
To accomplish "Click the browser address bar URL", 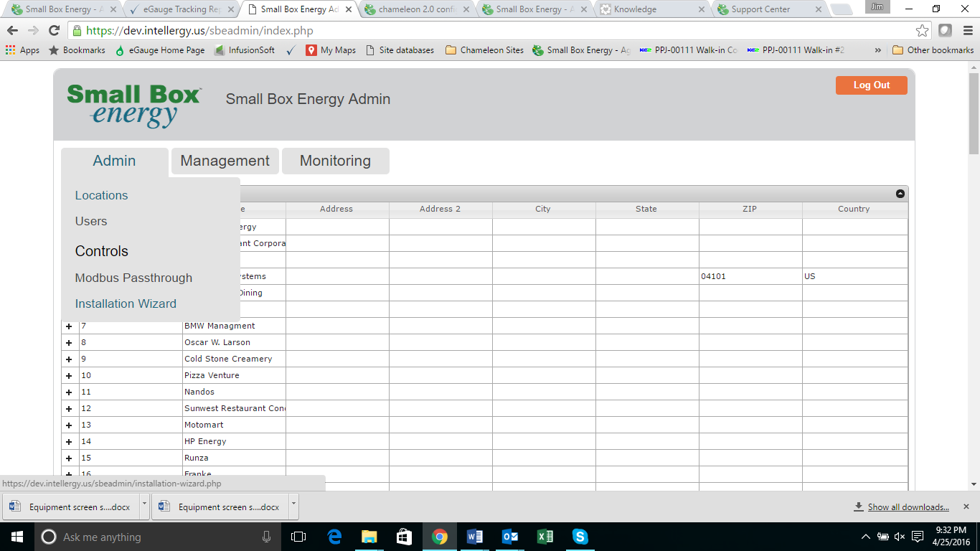I will pos(199,31).
